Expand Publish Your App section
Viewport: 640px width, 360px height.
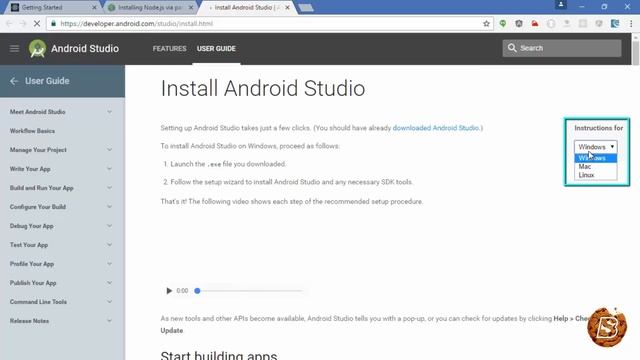pyautogui.click(x=109, y=282)
